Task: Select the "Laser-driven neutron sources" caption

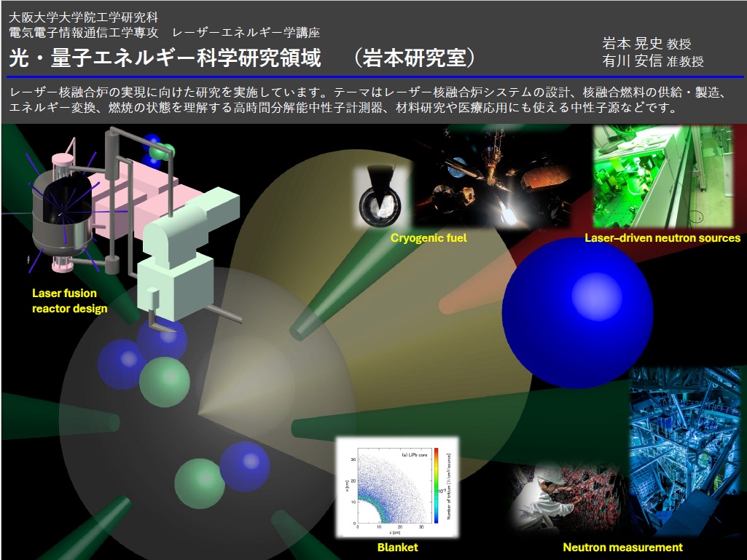Action: pos(662,238)
